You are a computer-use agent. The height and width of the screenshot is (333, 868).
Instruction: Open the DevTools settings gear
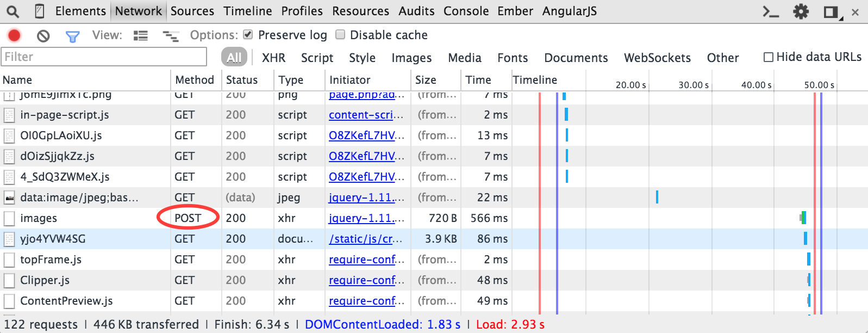[801, 11]
